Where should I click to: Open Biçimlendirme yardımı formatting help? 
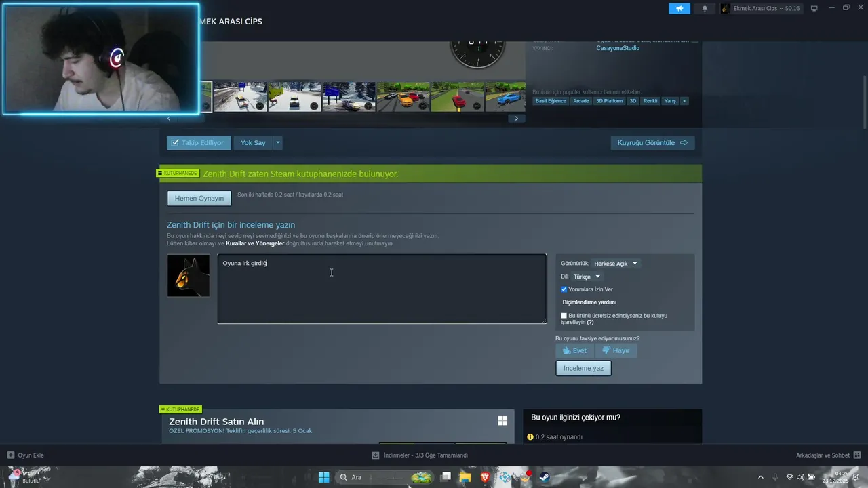589,302
